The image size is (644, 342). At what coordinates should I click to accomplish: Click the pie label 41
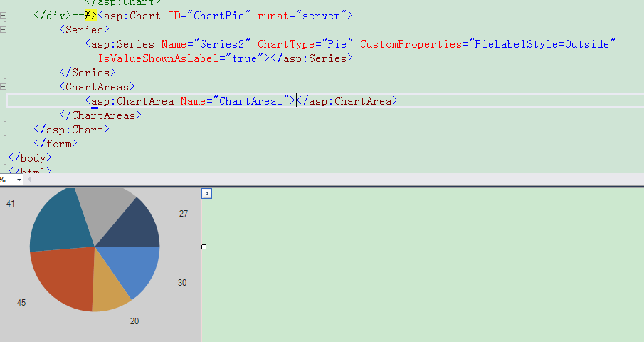10,204
